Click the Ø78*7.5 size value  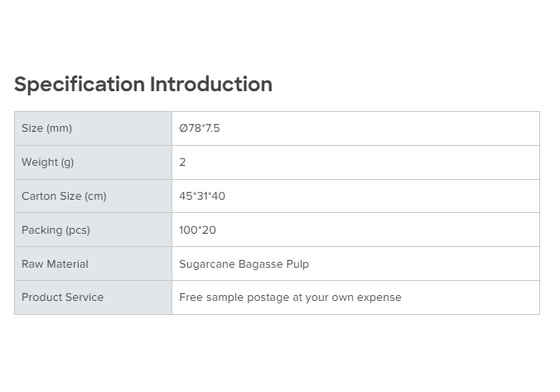tap(200, 128)
